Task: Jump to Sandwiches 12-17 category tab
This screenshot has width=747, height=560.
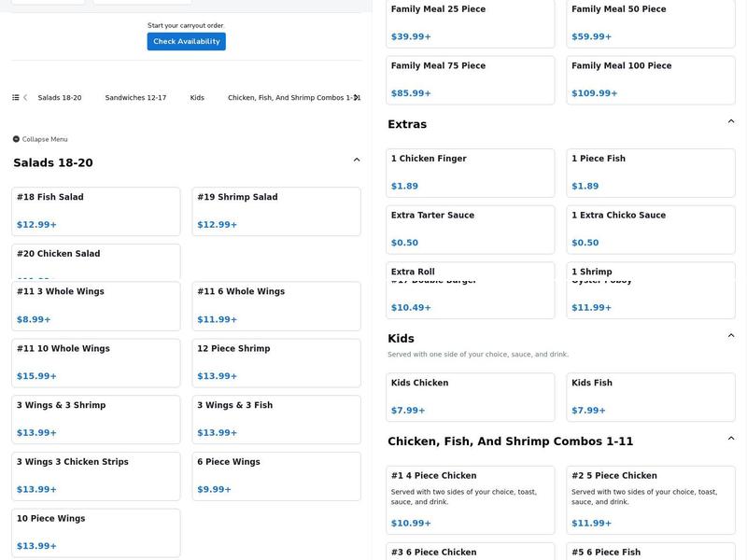Action: point(135,97)
